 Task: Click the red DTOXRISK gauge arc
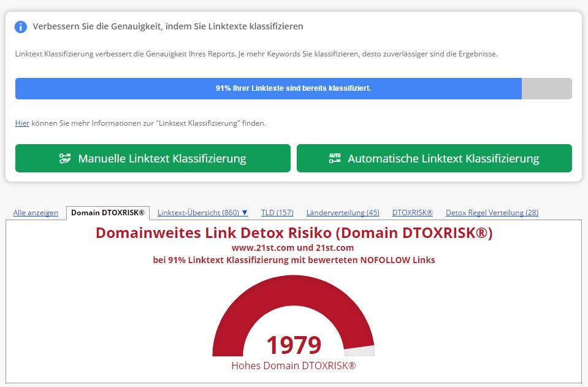293,291
